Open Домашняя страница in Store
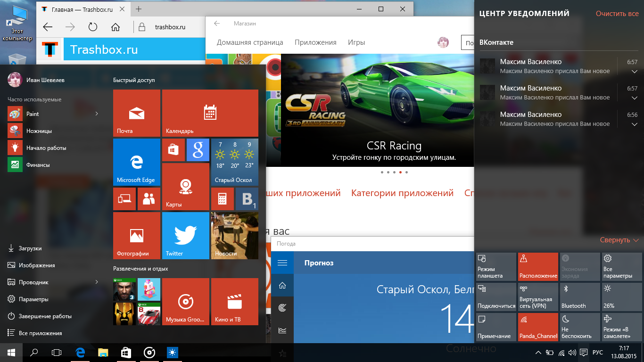The image size is (644, 362). (250, 42)
